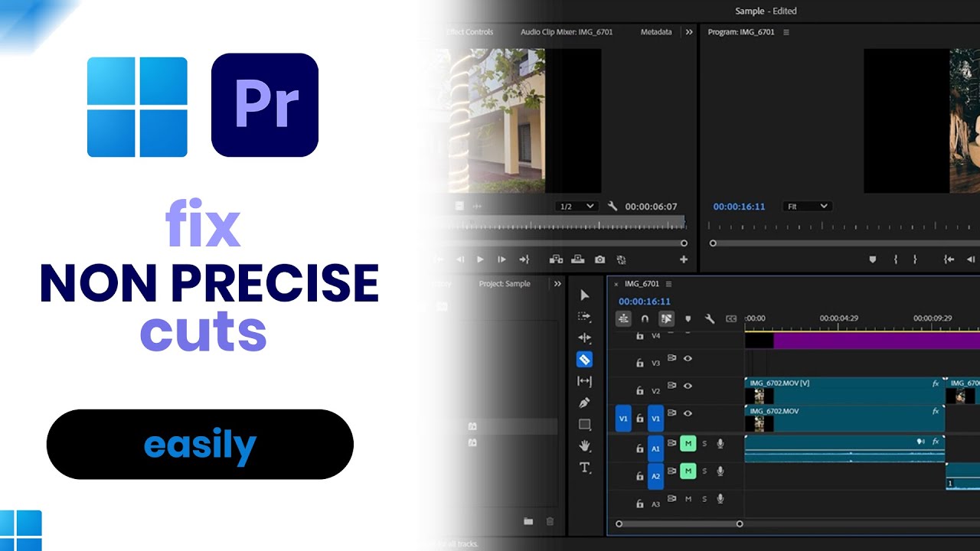Select the Razor tool

coord(585,359)
